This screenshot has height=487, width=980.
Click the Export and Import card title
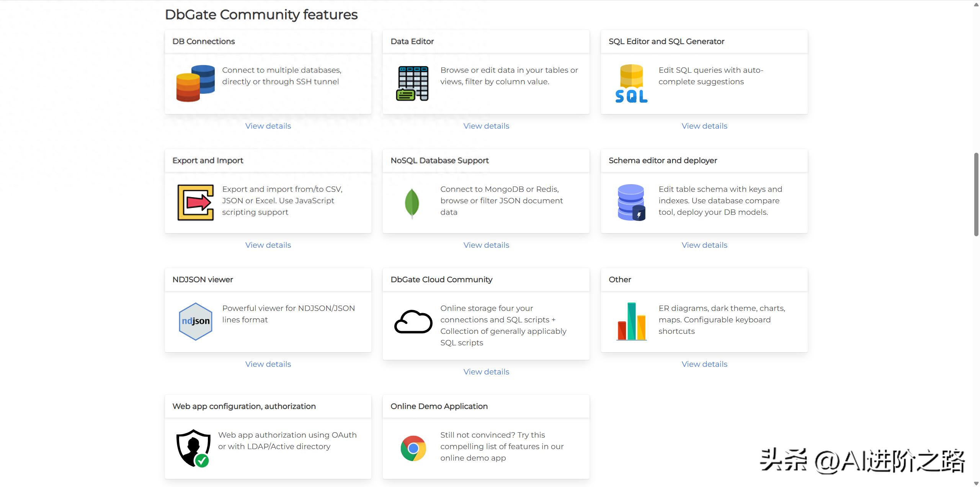click(208, 160)
